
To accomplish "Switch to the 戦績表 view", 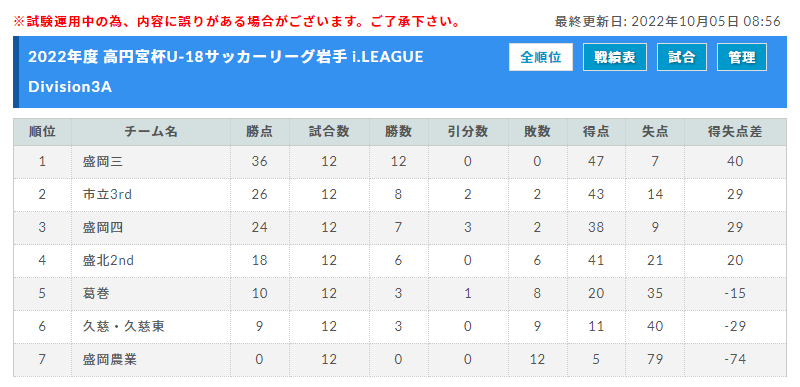I will click(615, 57).
